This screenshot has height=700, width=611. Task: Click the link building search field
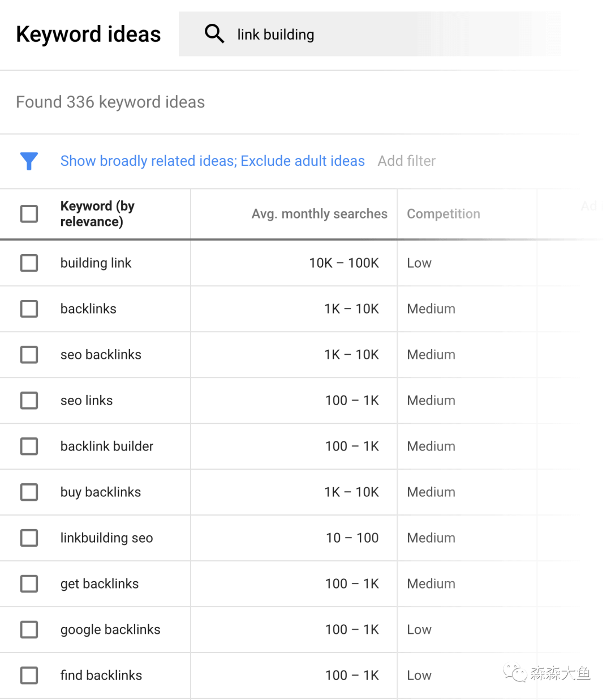(368, 35)
